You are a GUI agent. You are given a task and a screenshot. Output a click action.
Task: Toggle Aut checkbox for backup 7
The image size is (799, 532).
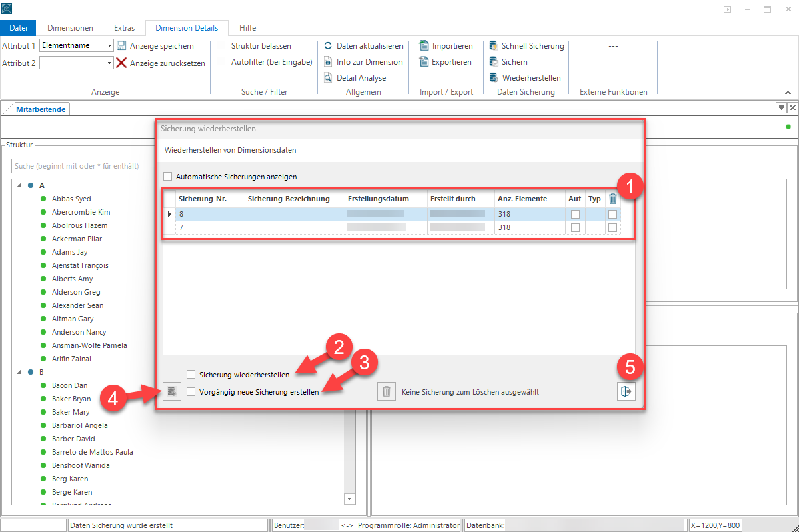click(575, 228)
